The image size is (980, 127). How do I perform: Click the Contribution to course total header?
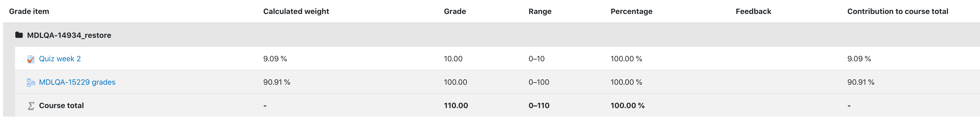[x=897, y=11]
